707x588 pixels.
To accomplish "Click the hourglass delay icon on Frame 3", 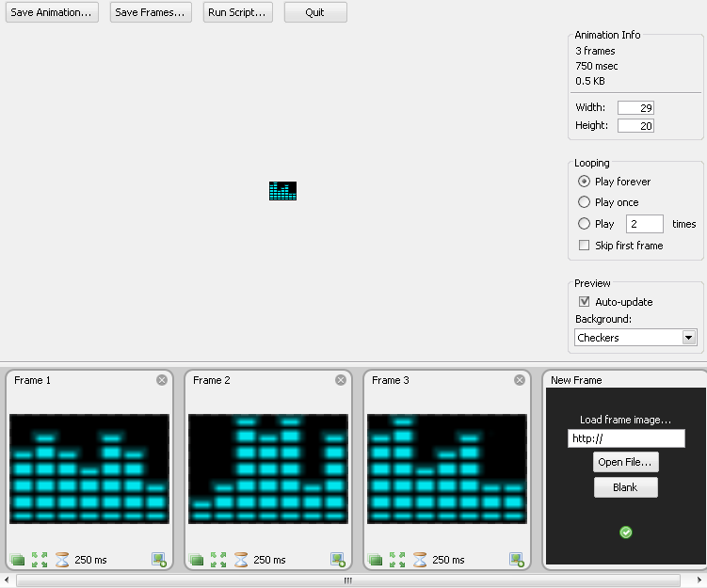I will click(x=420, y=560).
